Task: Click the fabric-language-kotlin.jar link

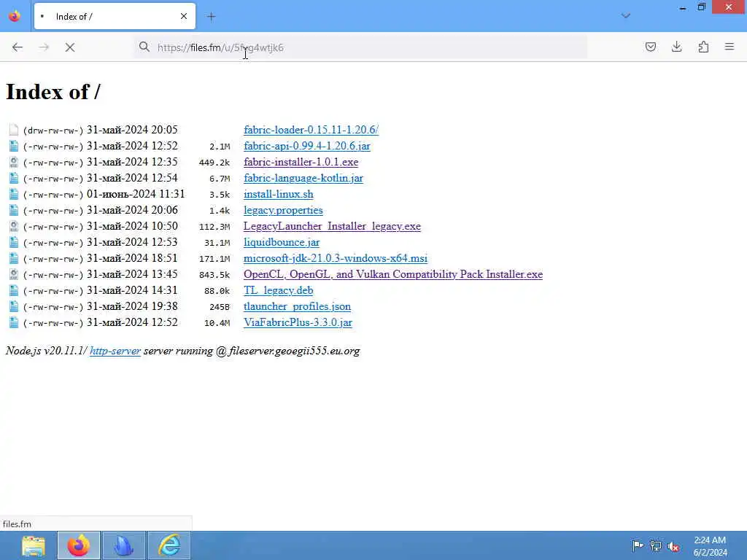Action: [303, 178]
